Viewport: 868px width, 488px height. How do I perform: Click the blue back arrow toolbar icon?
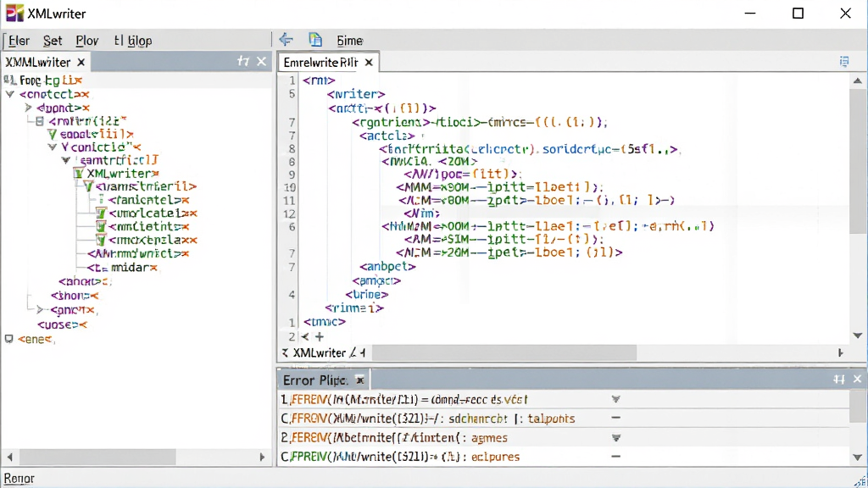pos(286,40)
